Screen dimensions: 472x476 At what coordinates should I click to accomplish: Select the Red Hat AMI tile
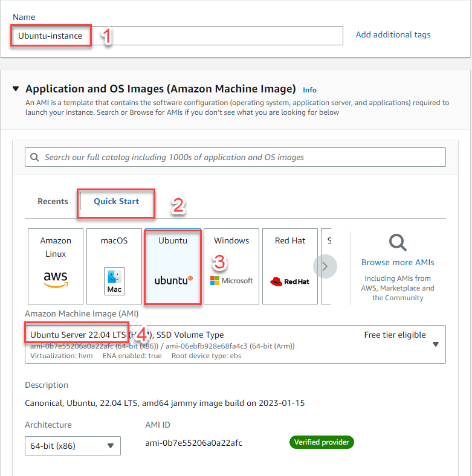pos(290,266)
